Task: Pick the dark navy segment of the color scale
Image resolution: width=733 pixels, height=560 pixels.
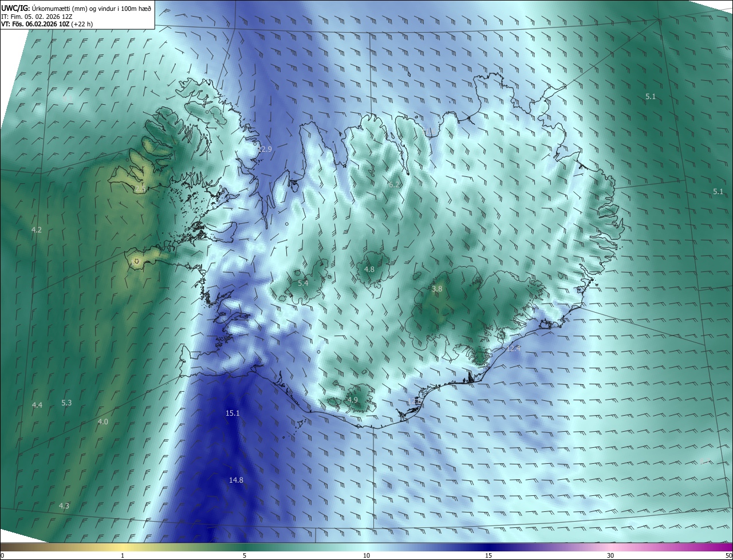Action: coord(488,547)
